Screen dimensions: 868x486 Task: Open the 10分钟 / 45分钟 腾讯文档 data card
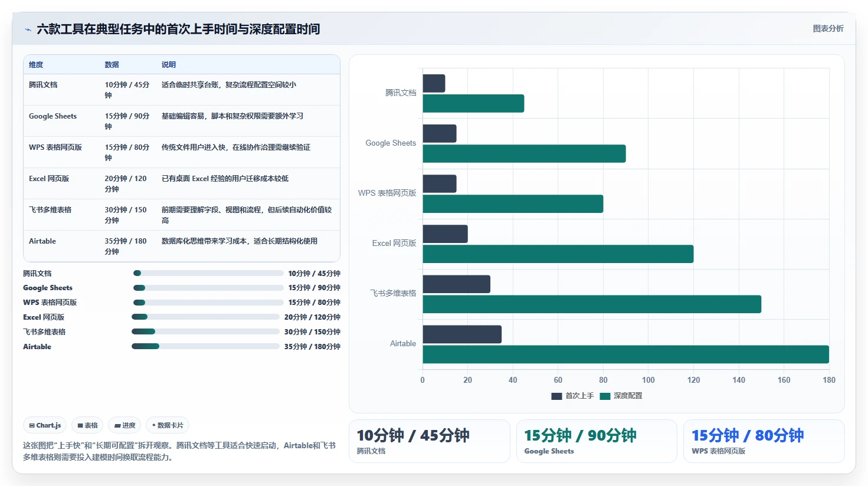pyautogui.click(x=429, y=441)
